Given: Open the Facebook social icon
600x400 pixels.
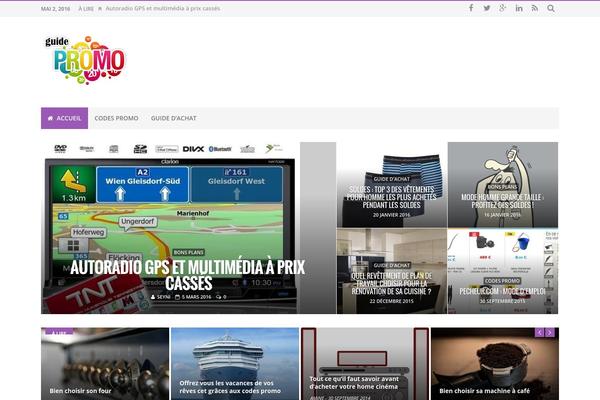Looking at the screenshot, I should point(471,8).
